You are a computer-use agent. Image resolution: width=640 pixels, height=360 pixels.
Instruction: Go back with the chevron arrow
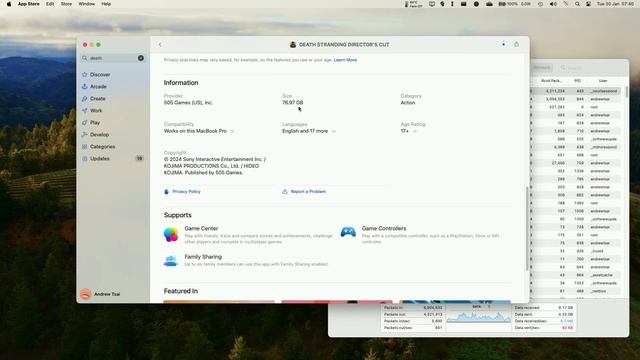[x=160, y=44]
